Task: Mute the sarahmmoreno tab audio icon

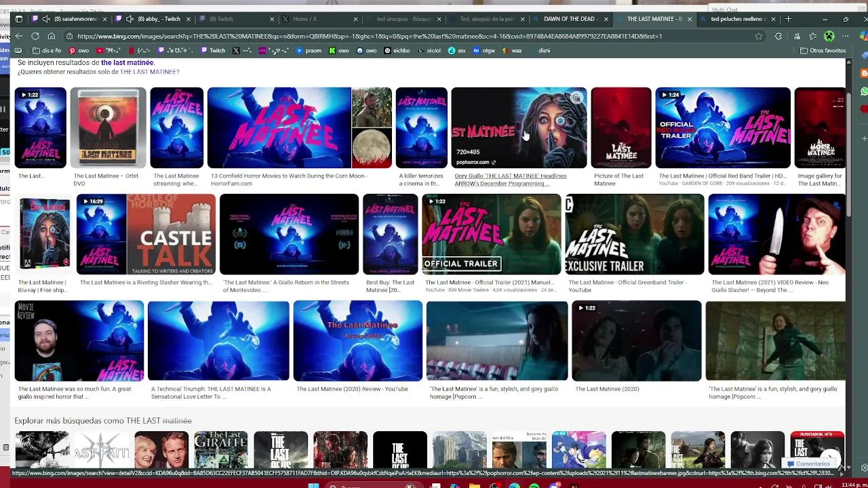Action: click(46, 19)
